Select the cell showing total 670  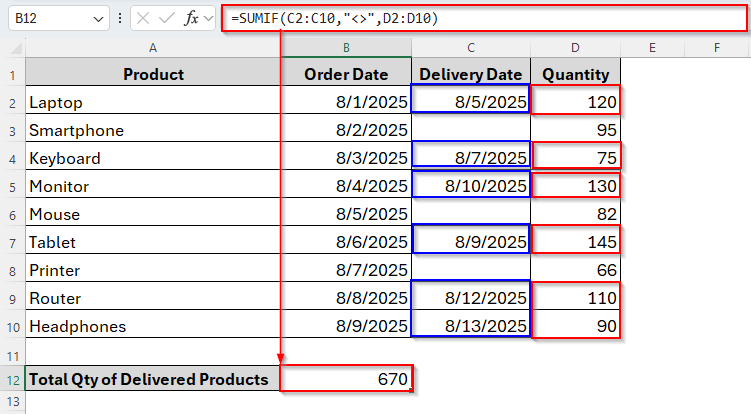pyautogui.click(x=345, y=379)
